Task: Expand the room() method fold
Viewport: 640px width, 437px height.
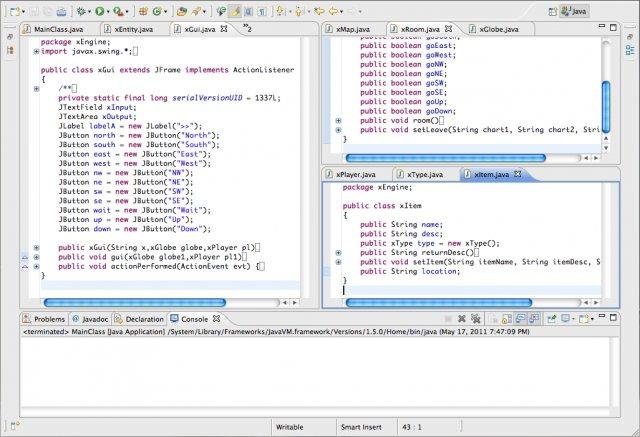Action: [x=338, y=121]
